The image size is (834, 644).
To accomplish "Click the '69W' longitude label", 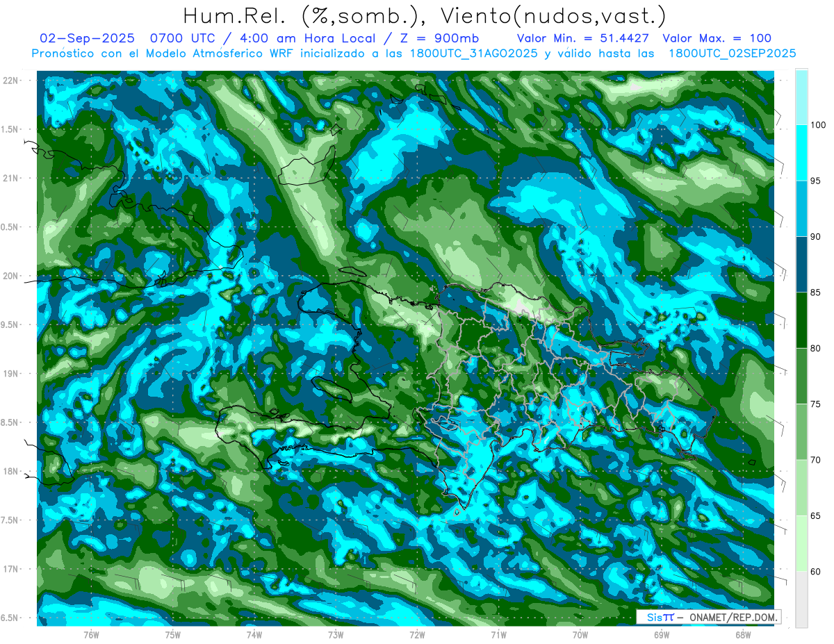I will (x=662, y=634).
